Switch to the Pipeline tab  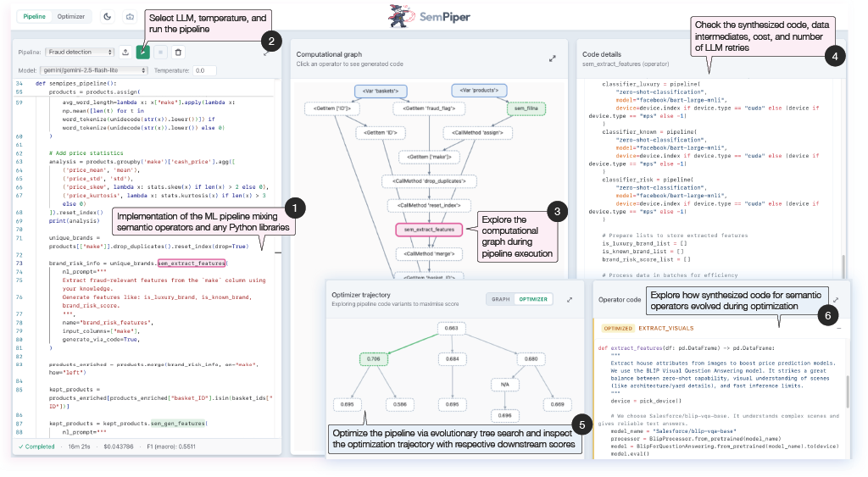click(x=34, y=17)
